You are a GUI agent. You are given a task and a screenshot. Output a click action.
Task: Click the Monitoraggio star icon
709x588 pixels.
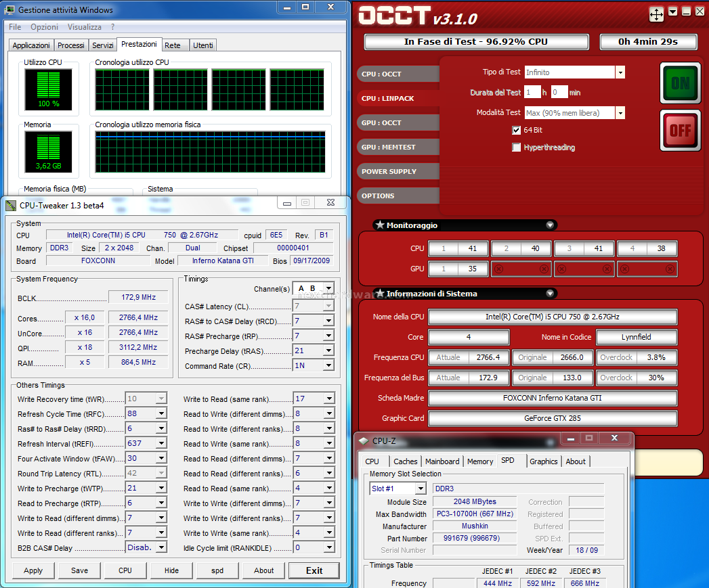(380, 225)
